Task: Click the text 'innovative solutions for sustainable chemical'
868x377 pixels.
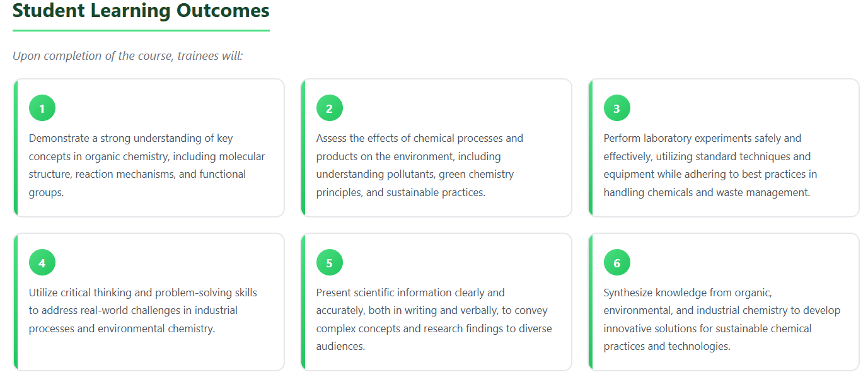Action: tap(707, 328)
